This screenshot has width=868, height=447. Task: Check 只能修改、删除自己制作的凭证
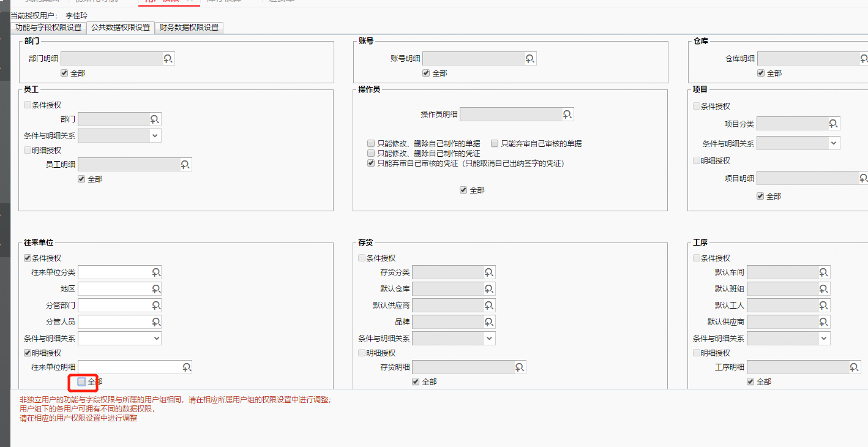(370, 153)
